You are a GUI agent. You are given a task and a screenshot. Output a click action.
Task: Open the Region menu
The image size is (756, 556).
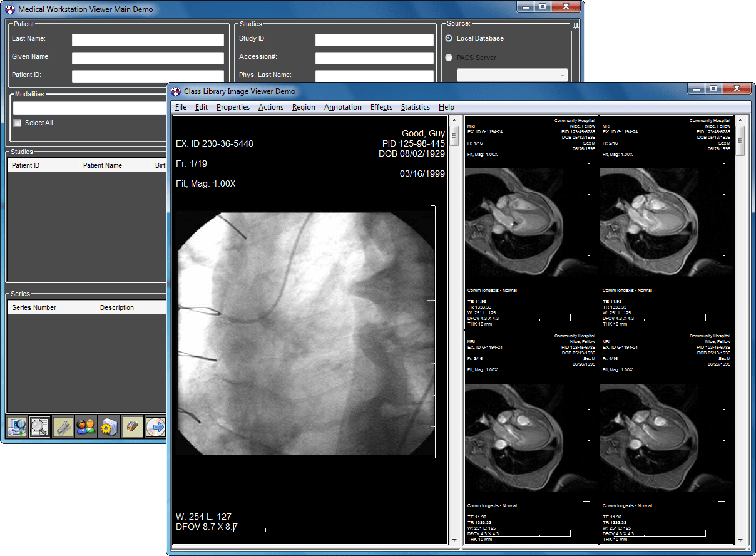[304, 107]
